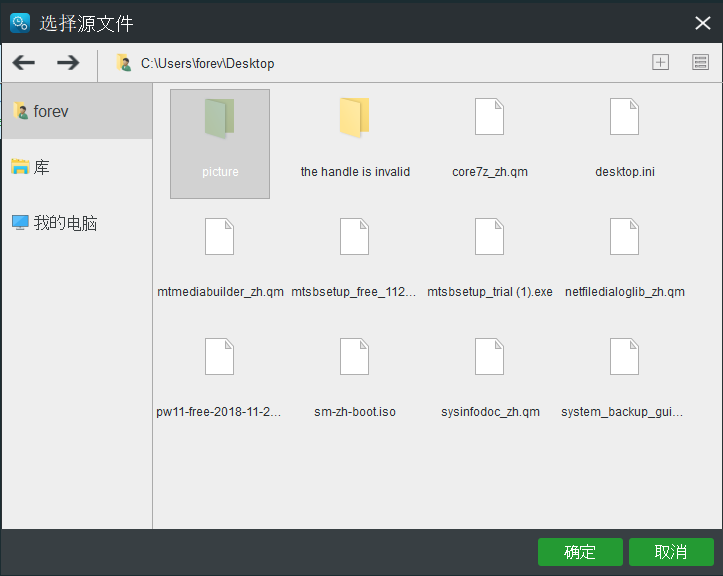Select pw11-free-2018-11-2... file icon
The image size is (723, 576).
coord(219,356)
